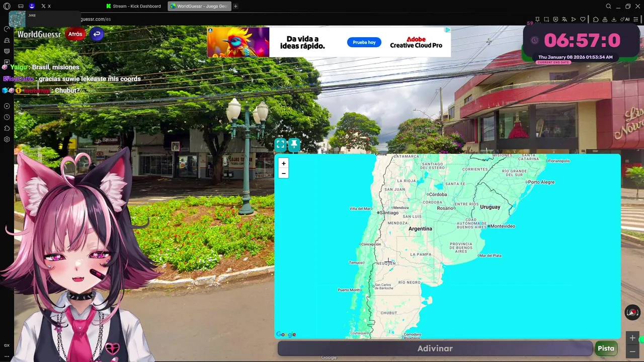Screen dimensions: 644x362
Task: Open the AdChoices icon on the ad
Action: point(447,30)
